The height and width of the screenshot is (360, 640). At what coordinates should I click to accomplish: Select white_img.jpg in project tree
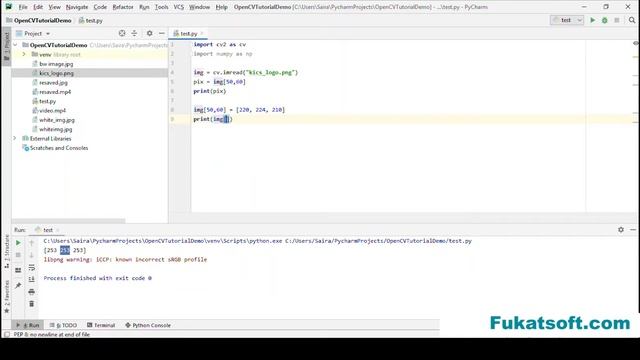point(57,120)
